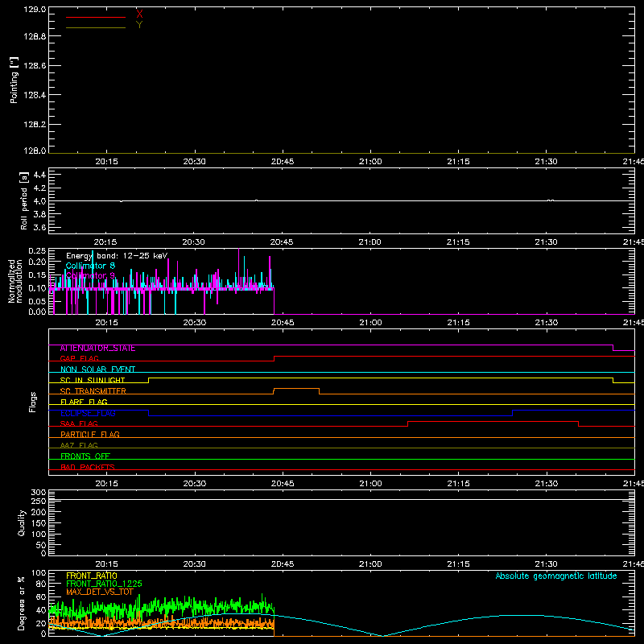Click the Y legend label in the pointing plot
Image resolution: width=644 pixels, height=644 pixels.
(x=139, y=25)
